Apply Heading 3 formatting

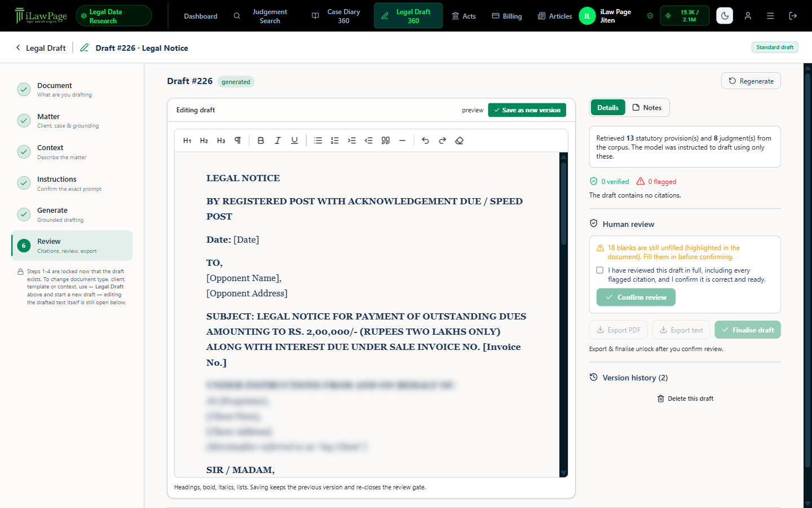[221, 141]
